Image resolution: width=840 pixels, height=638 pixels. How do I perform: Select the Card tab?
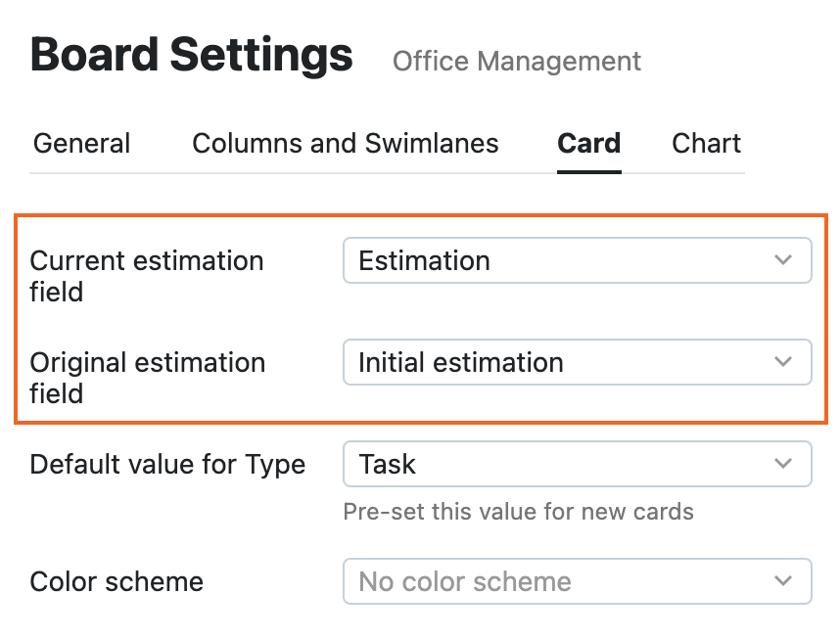click(588, 144)
